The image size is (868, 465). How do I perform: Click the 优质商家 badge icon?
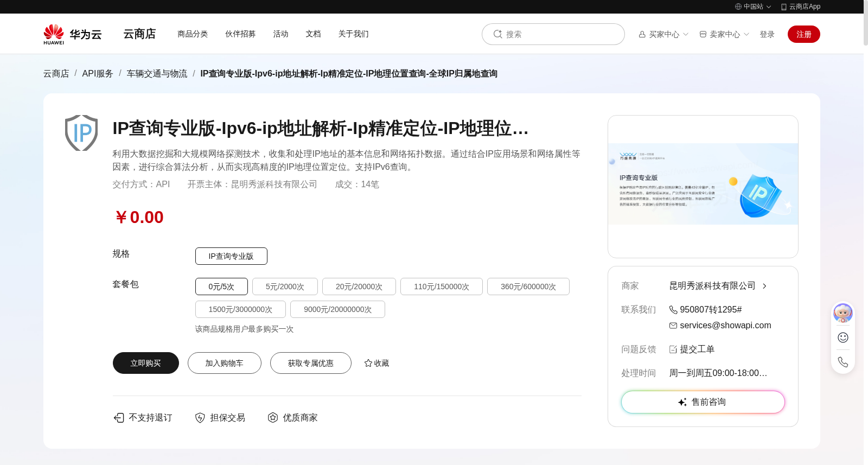coord(273,418)
